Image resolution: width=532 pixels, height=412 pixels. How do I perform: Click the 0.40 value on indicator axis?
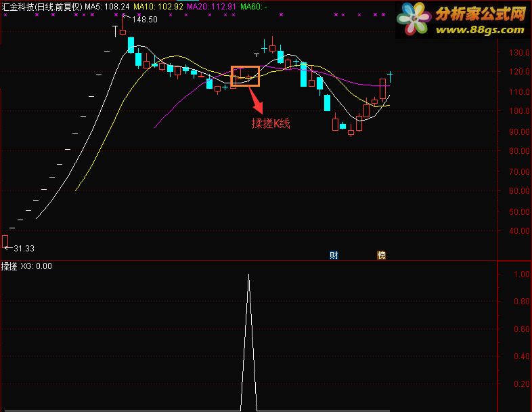pyautogui.click(x=521, y=356)
